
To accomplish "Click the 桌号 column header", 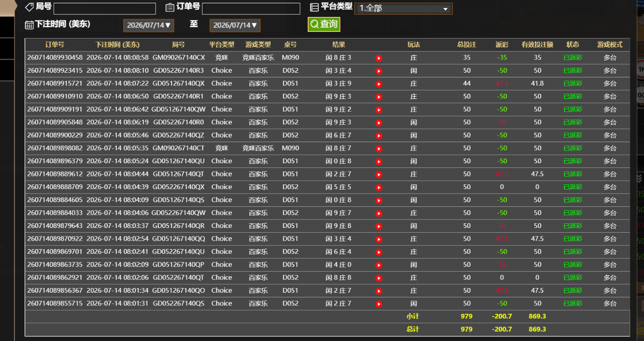I will (290, 45).
